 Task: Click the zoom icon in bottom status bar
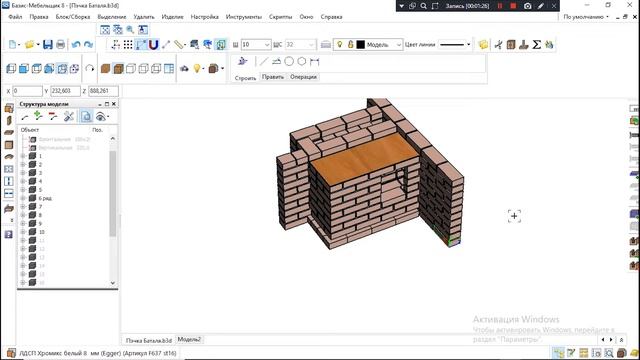click(609, 353)
